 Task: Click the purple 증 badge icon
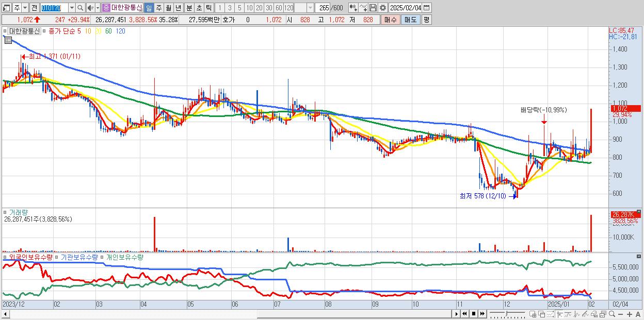click(106, 8)
